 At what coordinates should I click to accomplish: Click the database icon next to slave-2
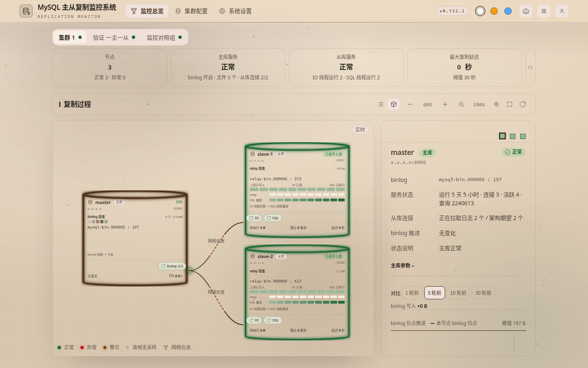252,256
